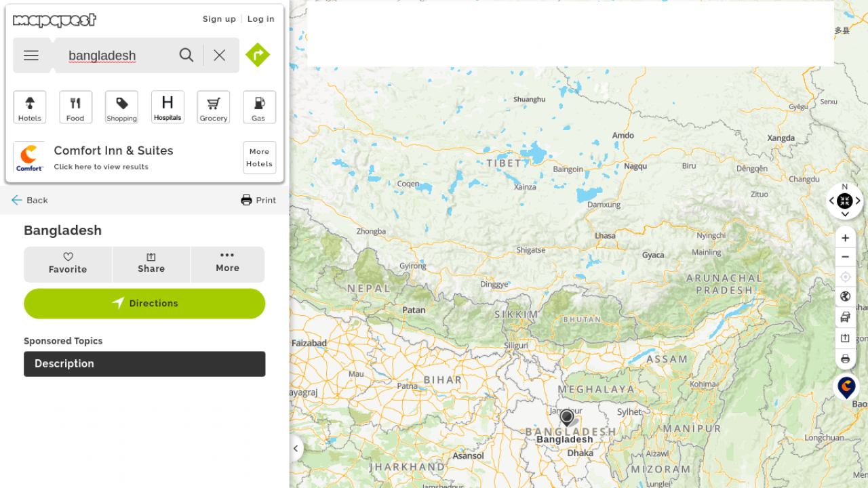Open the green directions arrow icon
Screen dimensions: 868x488
[258, 55]
